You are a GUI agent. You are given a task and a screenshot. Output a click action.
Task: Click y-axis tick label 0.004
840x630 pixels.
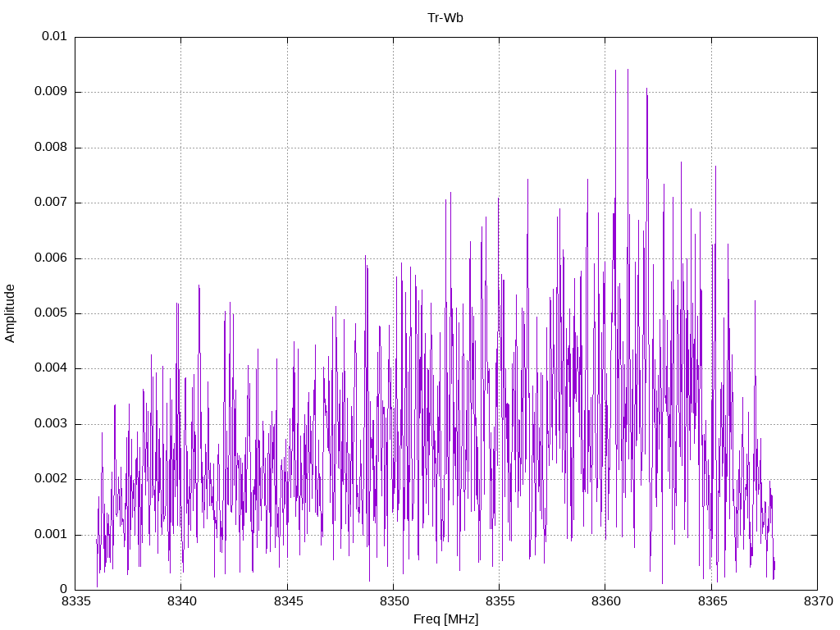[x=51, y=368]
